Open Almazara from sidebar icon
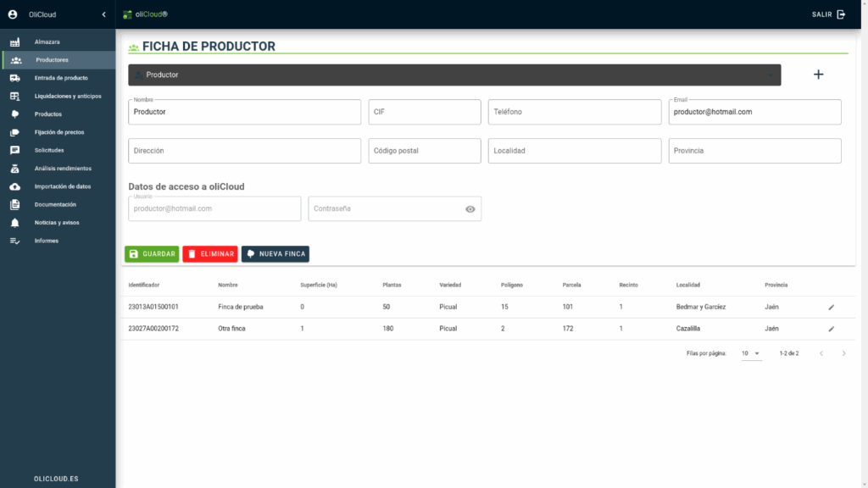The width and height of the screenshot is (868, 488). coord(14,42)
